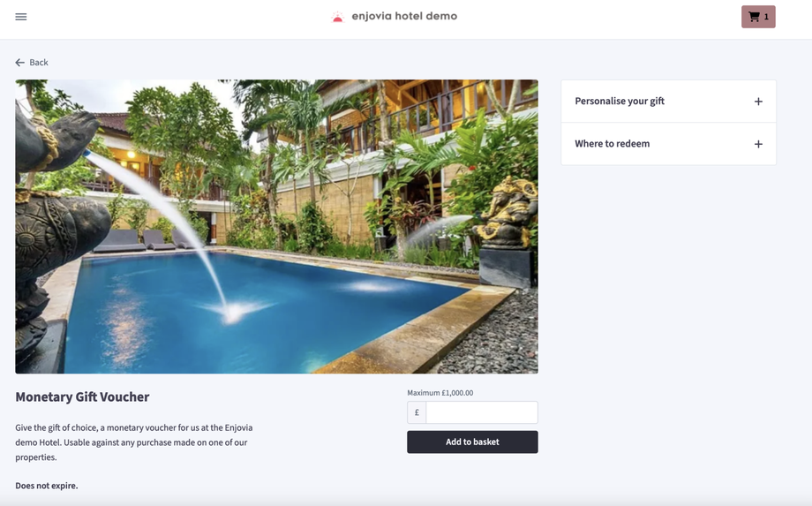Focus the voucher amount input field

point(482,412)
